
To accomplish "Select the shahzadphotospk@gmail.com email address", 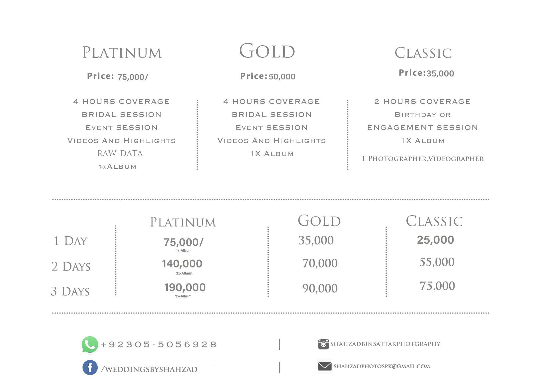I will coord(382,366).
